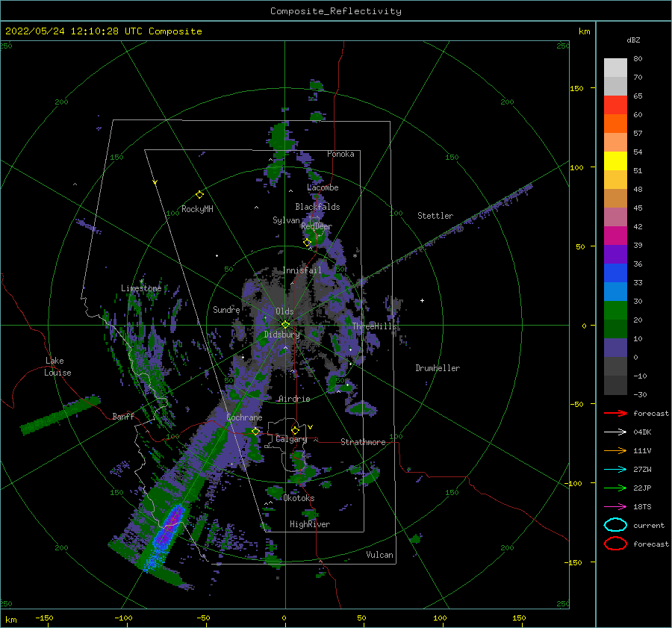Click the green 22JP arrow icon
Viewport: 672px width, 628px height.
click(x=615, y=488)
